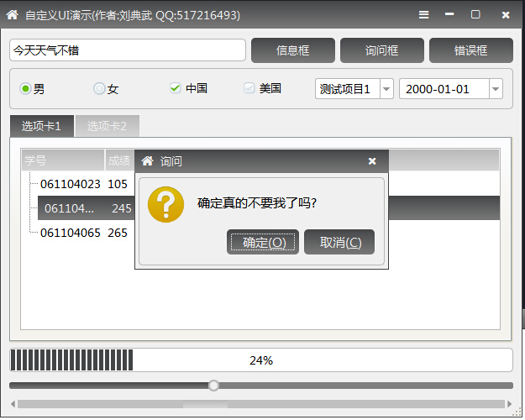Click score value 105
Viewport: 525px width, 420px height.
118,184
